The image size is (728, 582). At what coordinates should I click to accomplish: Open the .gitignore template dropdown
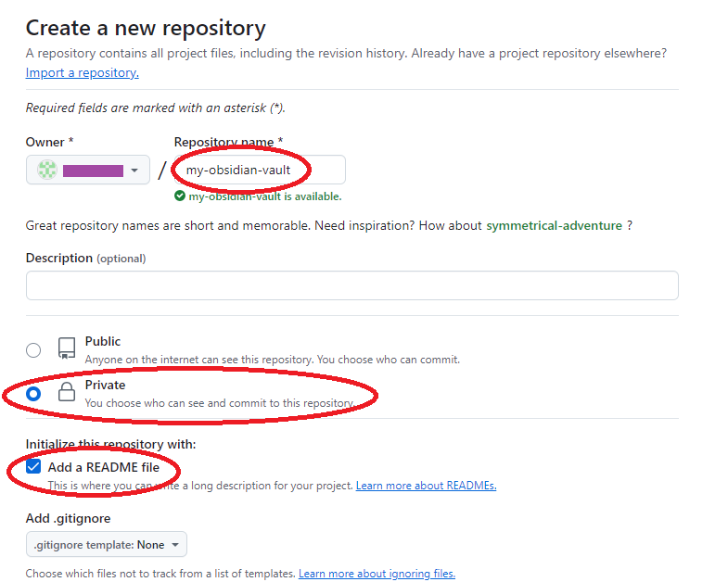[x=107, y=544]
